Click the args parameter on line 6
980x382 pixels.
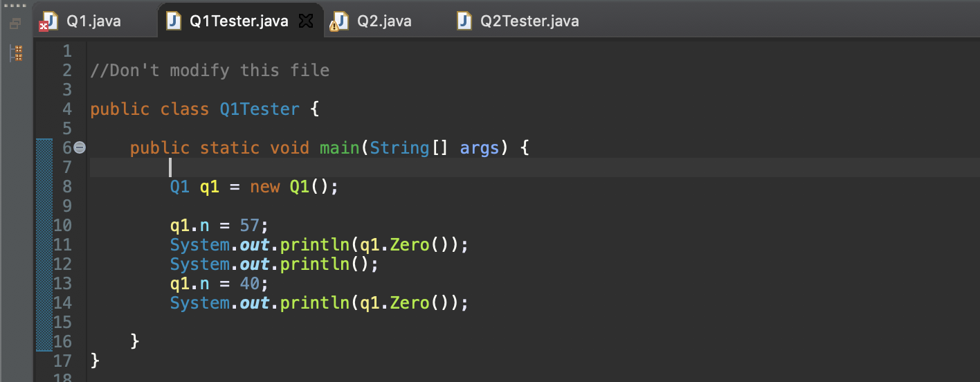pos(480,147)
